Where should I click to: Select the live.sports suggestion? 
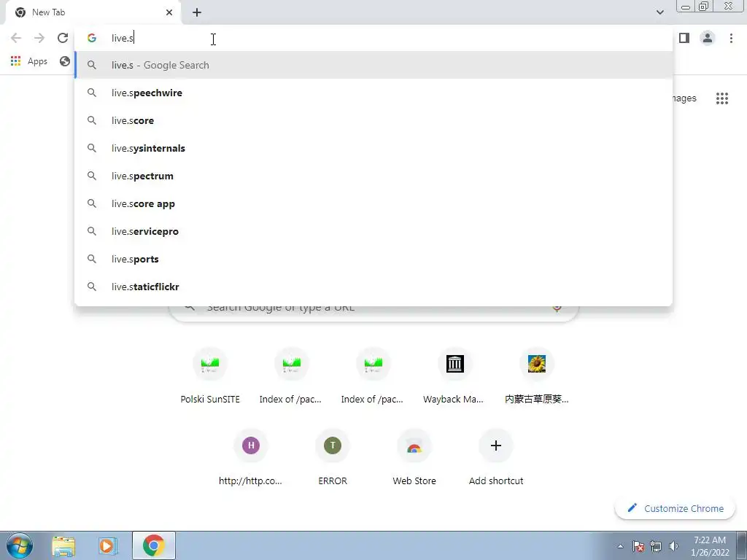373,259
